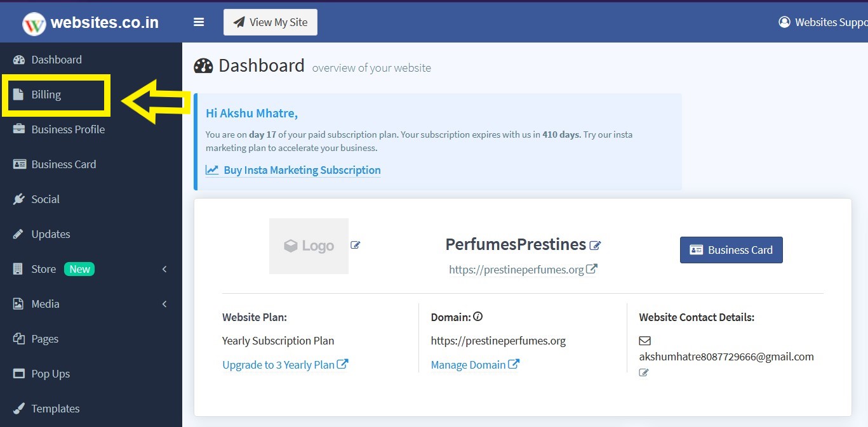The width and height of the screenshot is (868, 427).
Task: Click the websites.co.in logo icon
Action: pyautogui.click(x=34, y=23)
